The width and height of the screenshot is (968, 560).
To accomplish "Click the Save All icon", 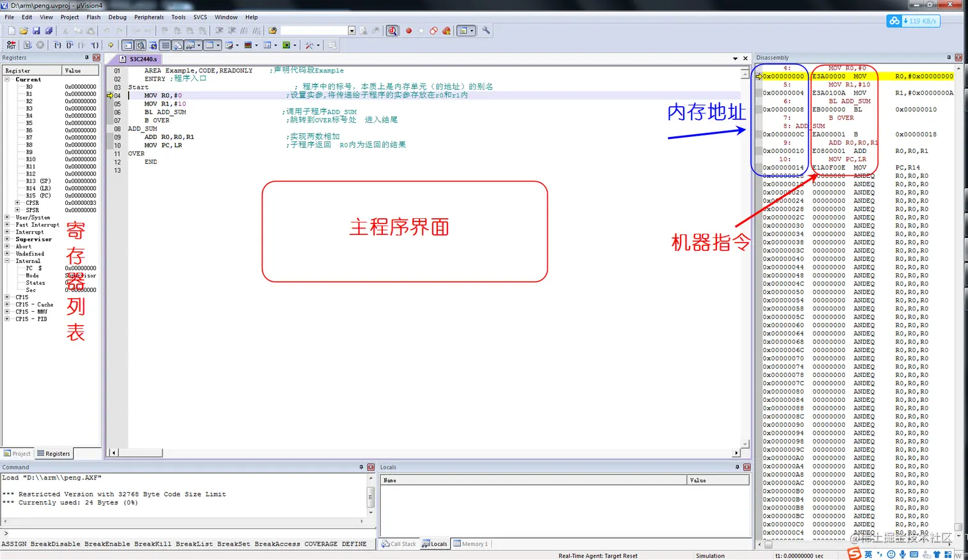I will [49, 30].
